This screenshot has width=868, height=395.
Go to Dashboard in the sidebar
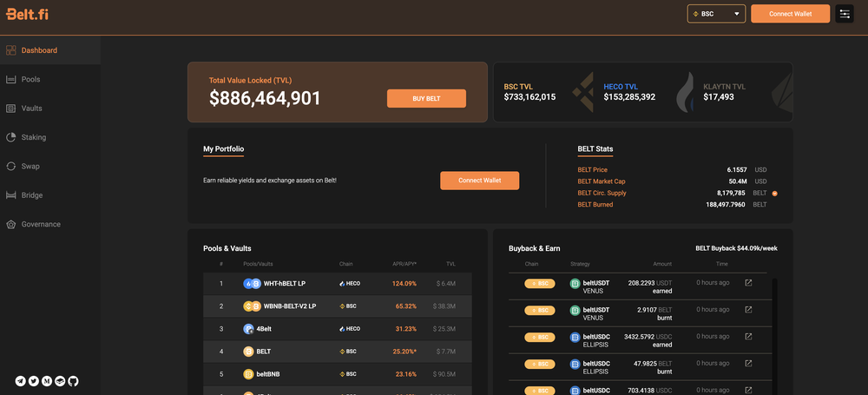click(x=50, y=50)
